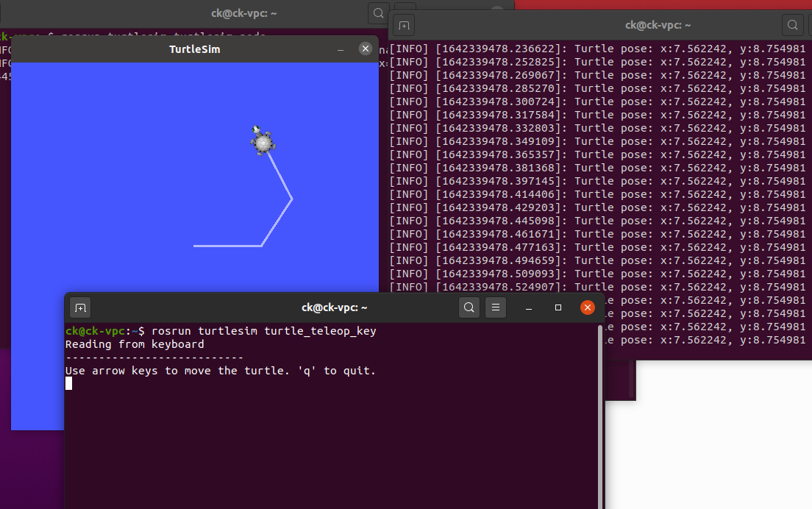Image resolution: width=812 pixels, height=509 pixels.
Task: Click log line with timestamp 1642339478.397145
Action: (x=598, y=181)
